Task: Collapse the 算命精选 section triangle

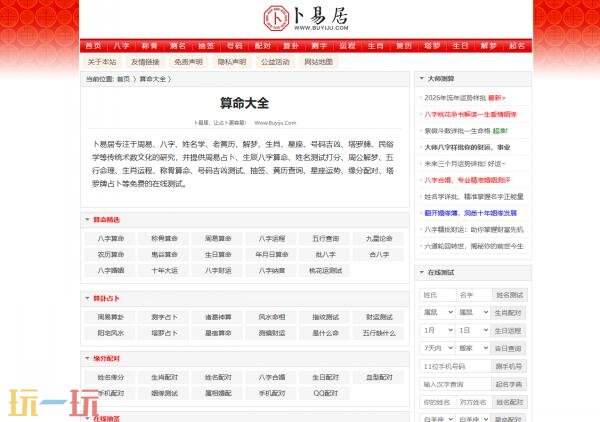Action: point(87,220)
